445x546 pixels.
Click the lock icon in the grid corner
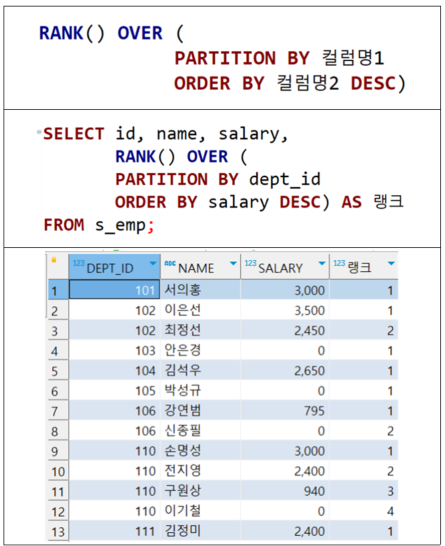pos(54,260)
